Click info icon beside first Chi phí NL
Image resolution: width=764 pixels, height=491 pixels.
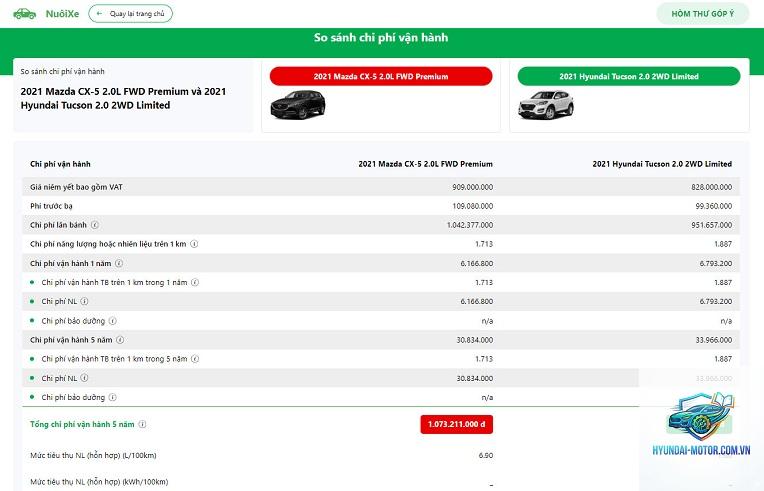[84, 302]
